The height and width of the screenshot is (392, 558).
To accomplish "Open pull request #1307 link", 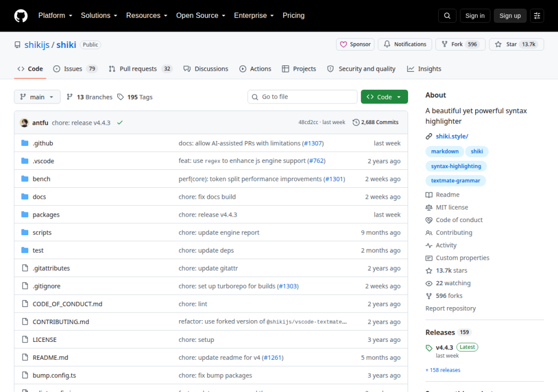I will (x=313, y=143).
